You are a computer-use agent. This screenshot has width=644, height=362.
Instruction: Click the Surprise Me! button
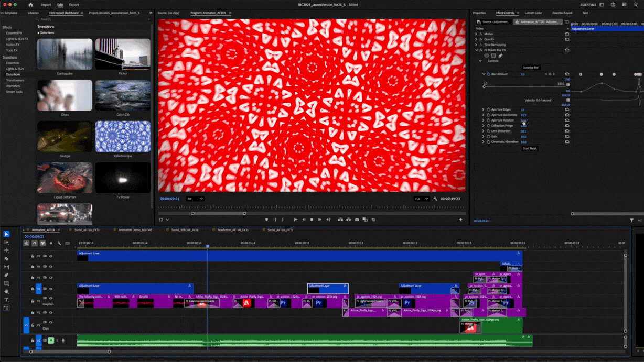[531, 68]
